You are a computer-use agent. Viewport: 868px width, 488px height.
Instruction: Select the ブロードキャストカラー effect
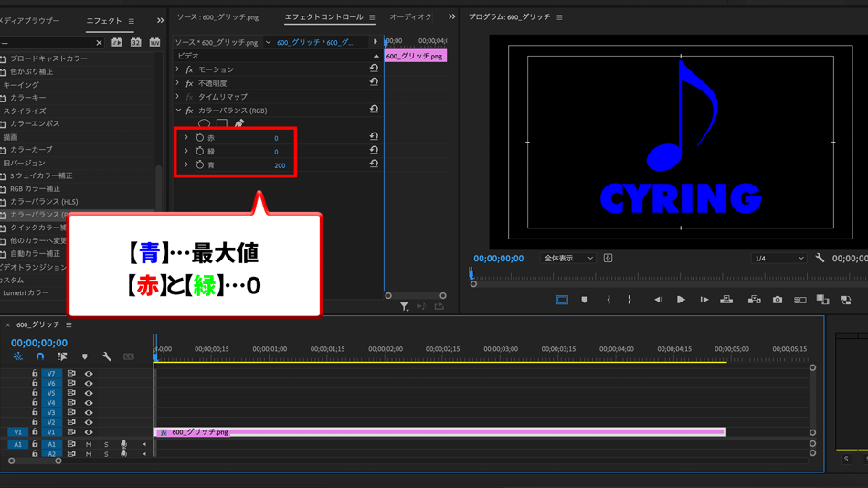coord(48,58)
